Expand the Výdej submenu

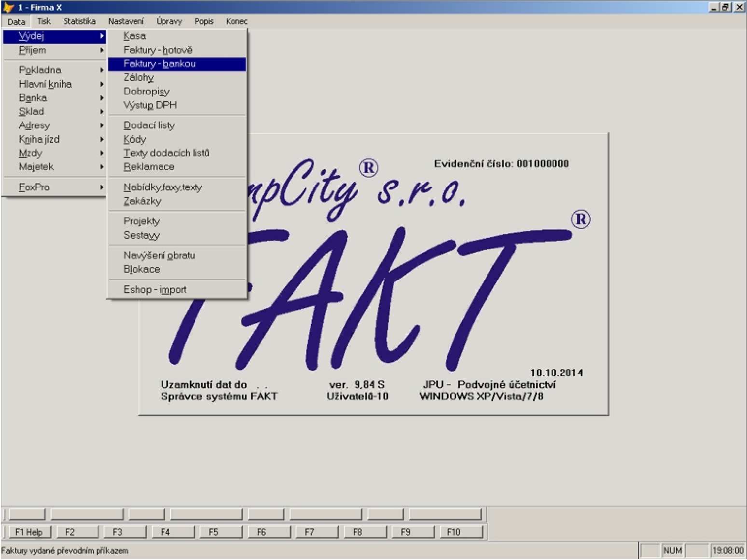tap(55, 36)
